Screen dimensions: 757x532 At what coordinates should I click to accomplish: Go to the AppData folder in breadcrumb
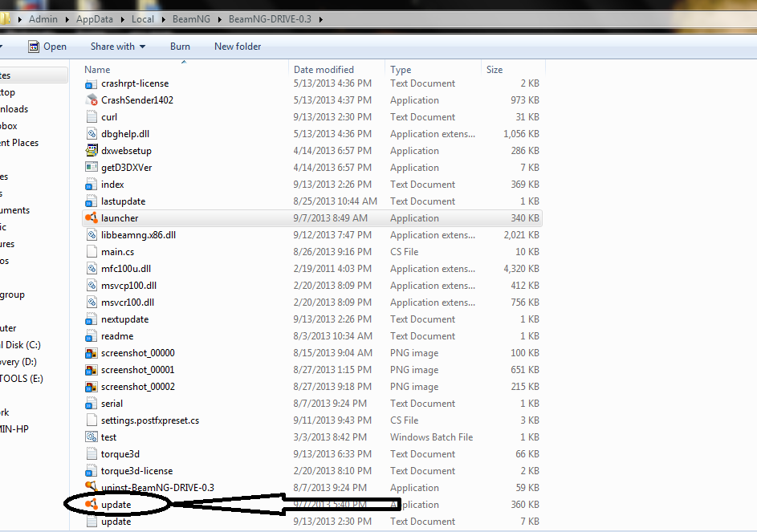pos(94,19)
